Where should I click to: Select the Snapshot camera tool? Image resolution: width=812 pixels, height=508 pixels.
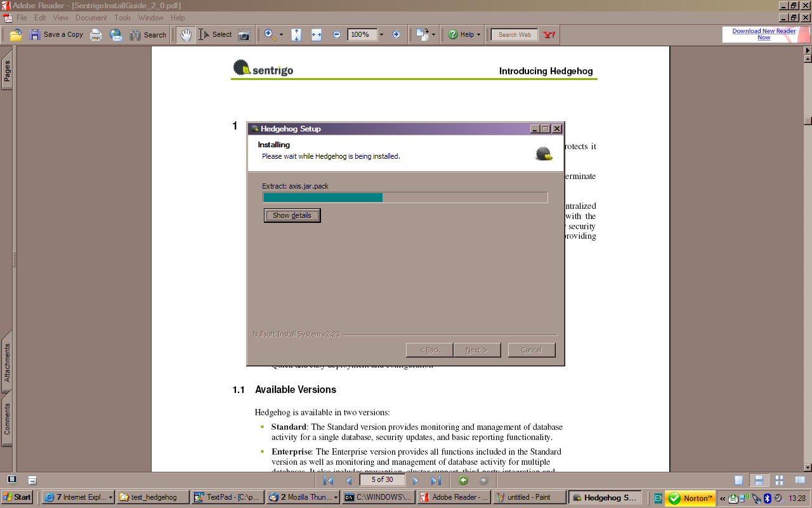[x=244, y=35]
